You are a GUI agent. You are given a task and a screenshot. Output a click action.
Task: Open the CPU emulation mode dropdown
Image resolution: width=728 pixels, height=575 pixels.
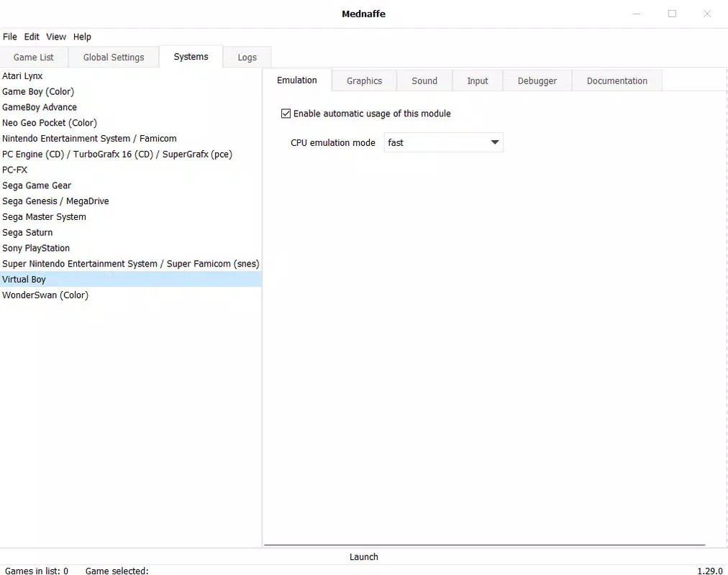[443, 142]
